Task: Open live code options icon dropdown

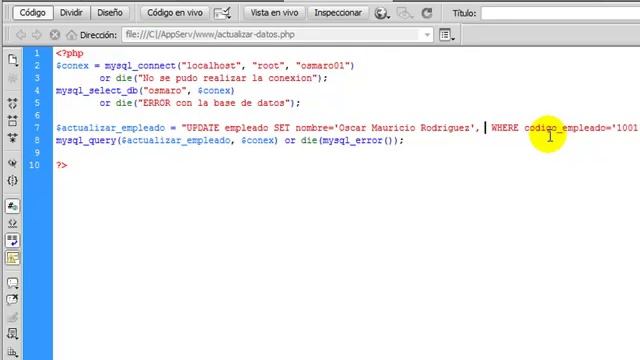Action: (222, 13)
